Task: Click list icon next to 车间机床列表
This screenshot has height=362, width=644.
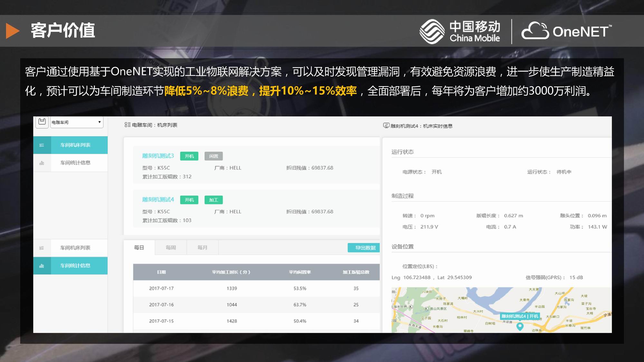Action: click(x=42, y=145)
